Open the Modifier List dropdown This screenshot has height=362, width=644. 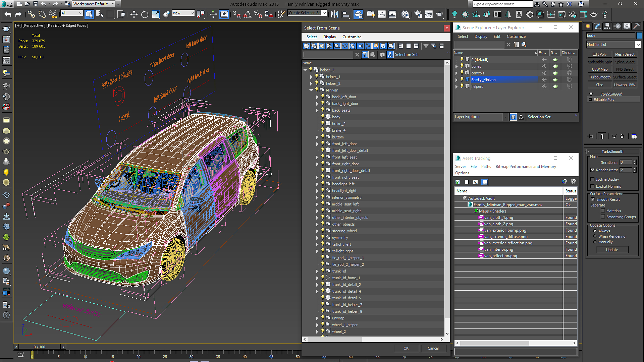point(638,45)
